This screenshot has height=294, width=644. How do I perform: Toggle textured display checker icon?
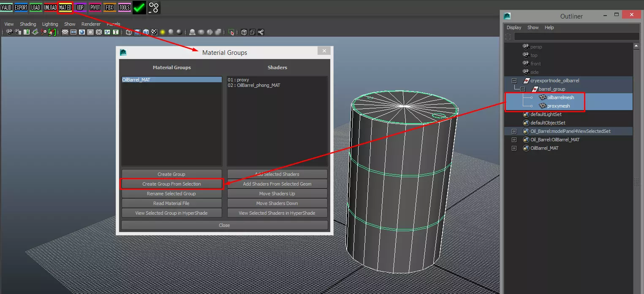click(x=154, y=32)
